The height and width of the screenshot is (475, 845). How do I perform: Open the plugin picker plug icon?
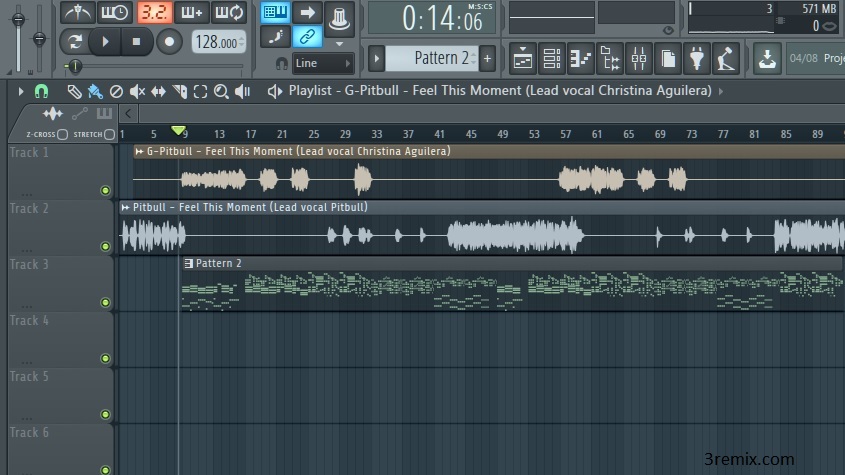[697, 58]
